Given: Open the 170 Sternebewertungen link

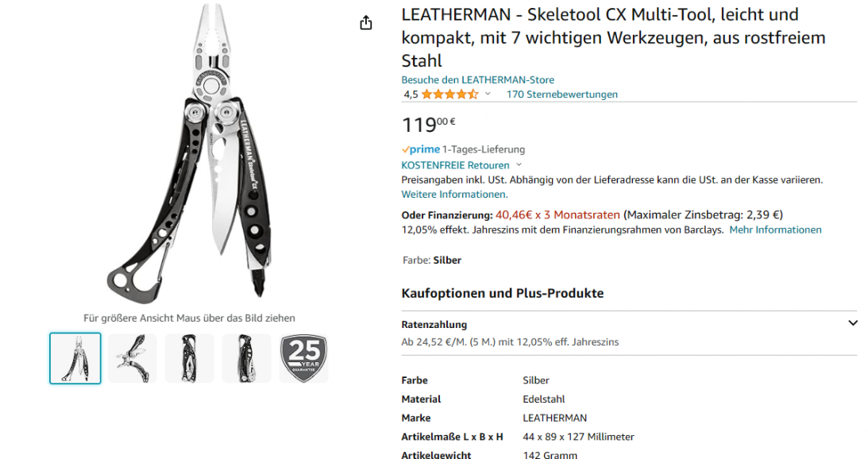Looking at the screenshot, I should point(561,94).
